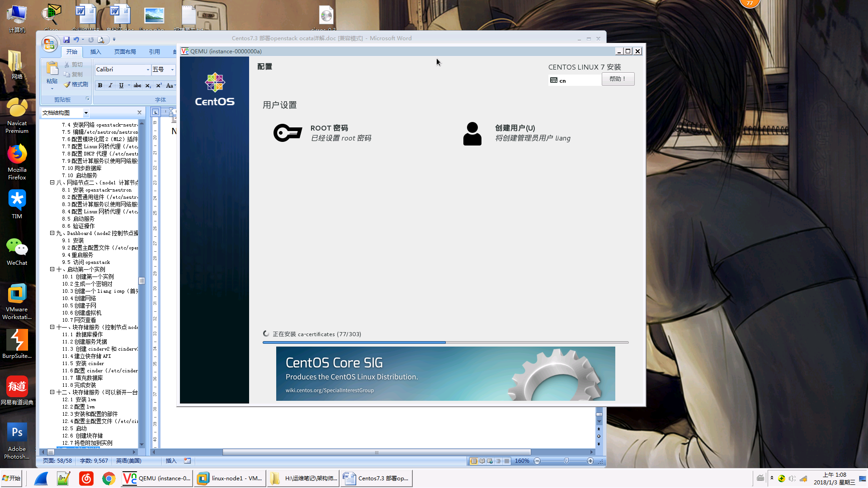This screenshot has height=488, width=868.
Task: Jump to heading 11.5 安装 cinder
Action: (x=83, y=363)
